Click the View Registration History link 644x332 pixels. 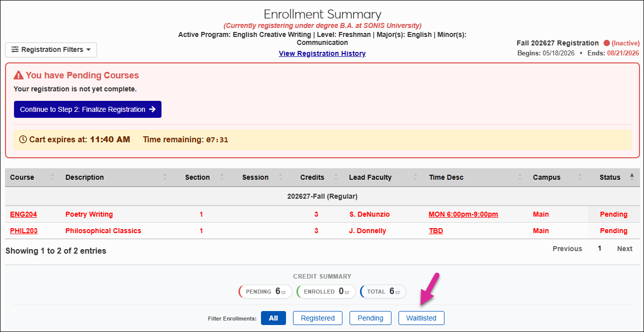(322, 53)
